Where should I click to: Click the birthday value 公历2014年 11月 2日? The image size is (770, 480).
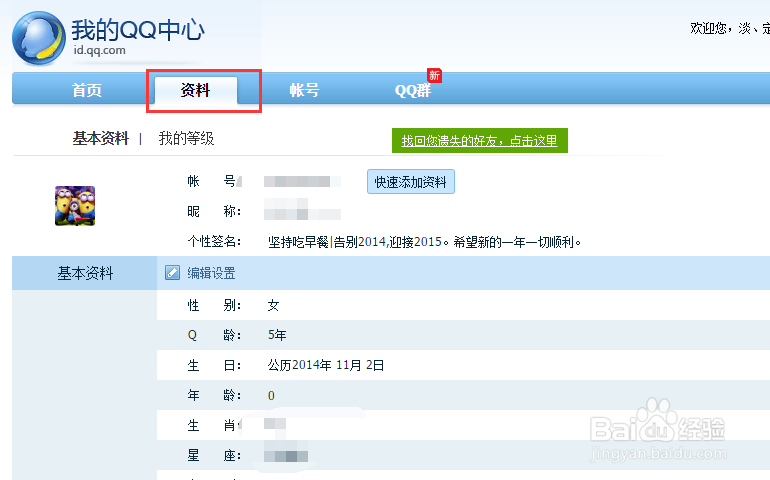(x=326, y=365)
